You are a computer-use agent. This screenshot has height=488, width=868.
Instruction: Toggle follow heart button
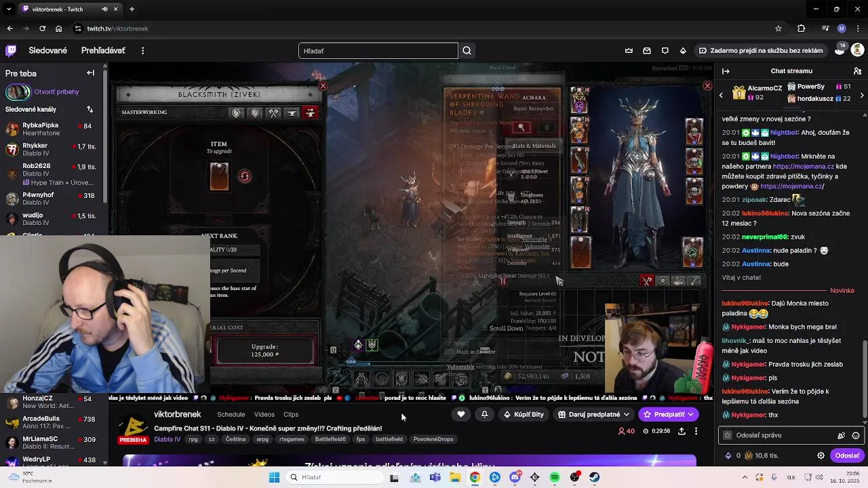(461, 414)
